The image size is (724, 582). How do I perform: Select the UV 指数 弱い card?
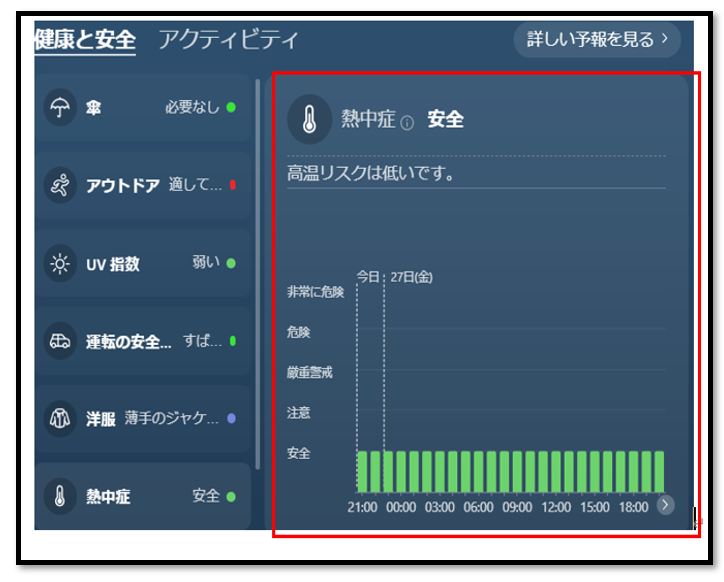click(143, 264)
